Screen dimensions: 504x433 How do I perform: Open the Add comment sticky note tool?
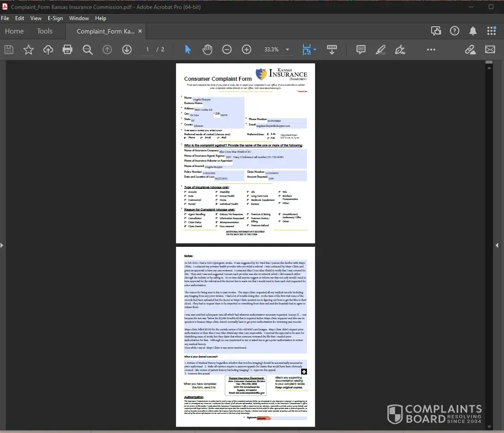(x=361, y=50)
